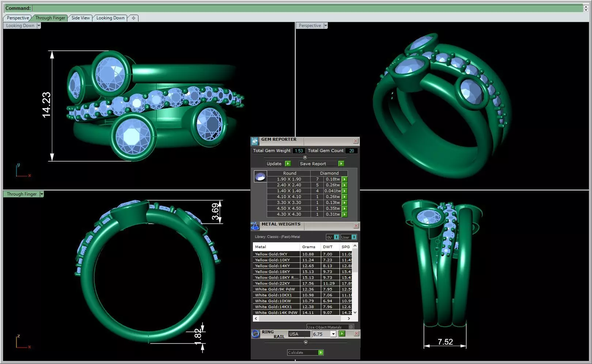Image resolution: width=592 pixels, height=364 pixels.
Task: Click the Gem Reporter panel icon
Action: click(255, 141)
